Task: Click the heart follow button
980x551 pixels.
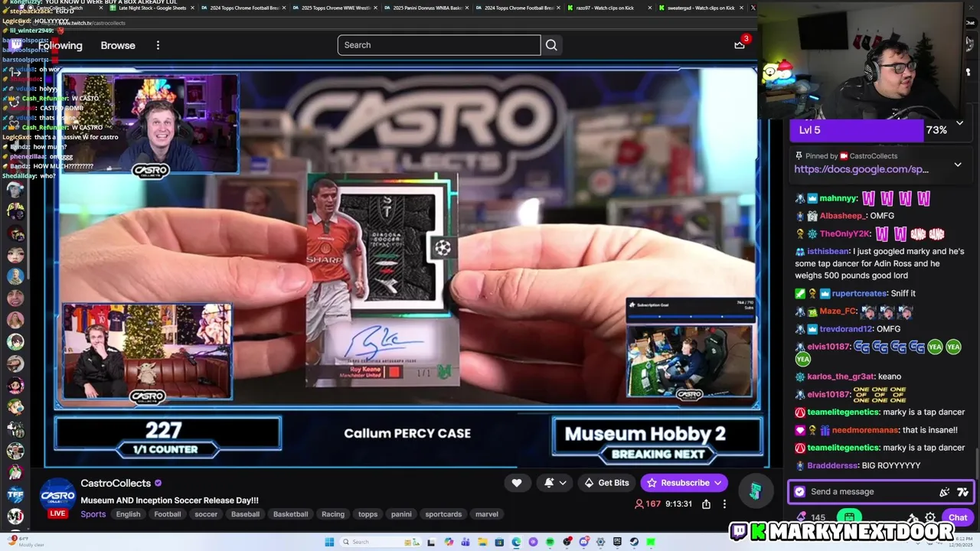Action: click(517, 483)
